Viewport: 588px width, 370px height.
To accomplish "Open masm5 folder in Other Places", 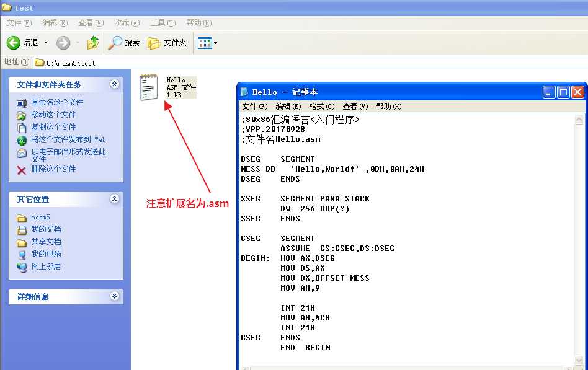I will click(40, 218).
